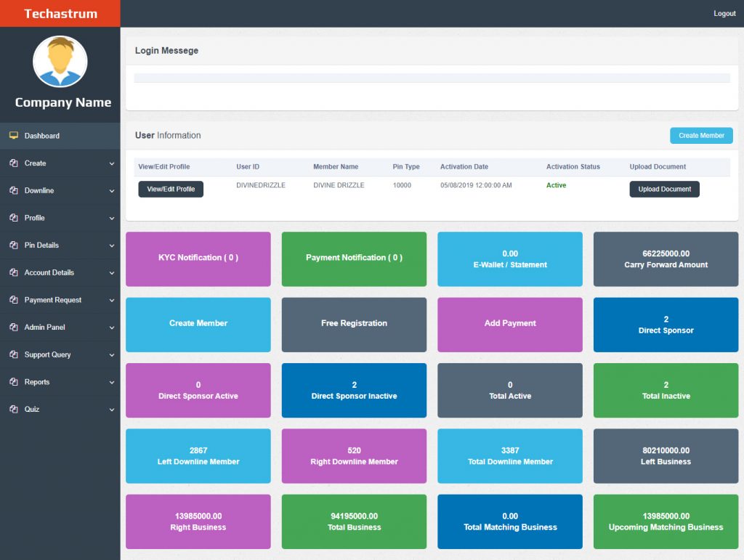This screenshot has width=744, height=560.
Task: Click the View/Edit Profile button
Action: (x=171, y=190)
